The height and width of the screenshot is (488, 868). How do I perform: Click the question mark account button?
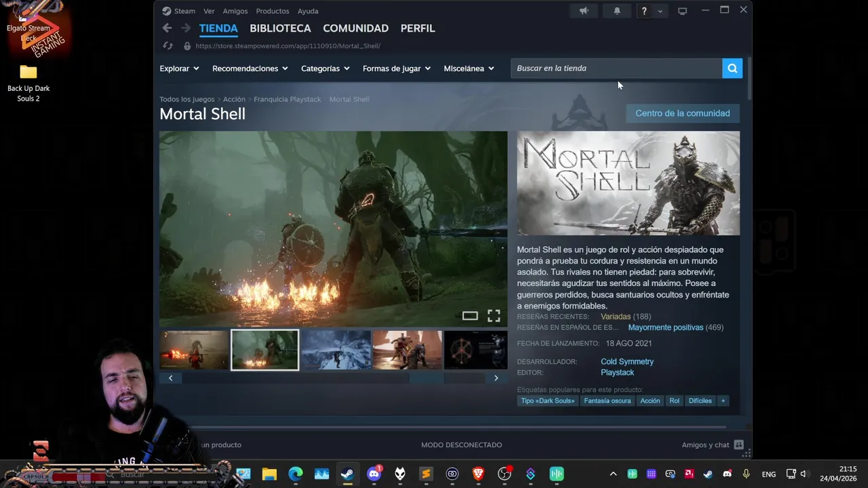tap(644, 11)
